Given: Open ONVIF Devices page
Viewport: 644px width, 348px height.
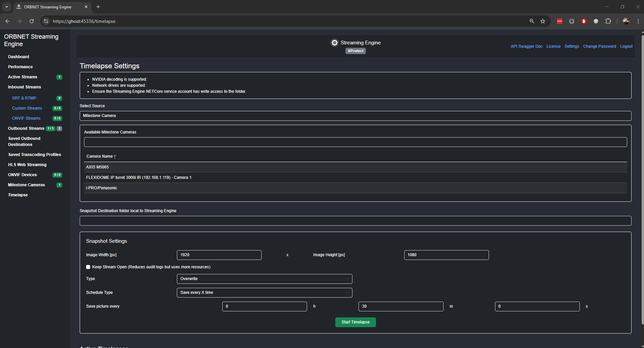Looking at the screenshot, I should click(23, 175).
